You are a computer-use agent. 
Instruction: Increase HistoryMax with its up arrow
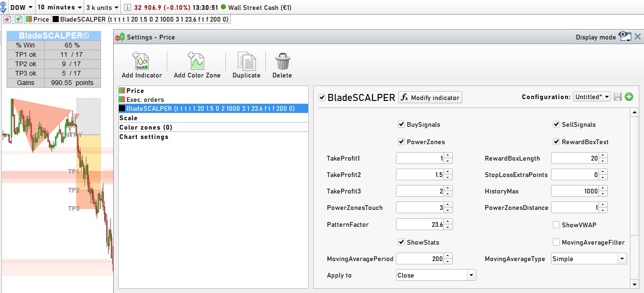(603, 188)
